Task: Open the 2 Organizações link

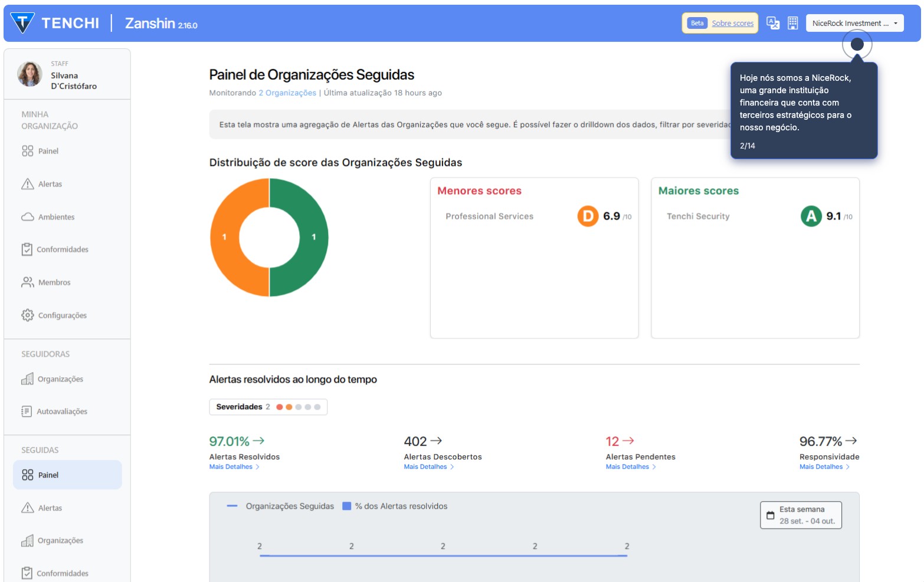Action: 287,93
